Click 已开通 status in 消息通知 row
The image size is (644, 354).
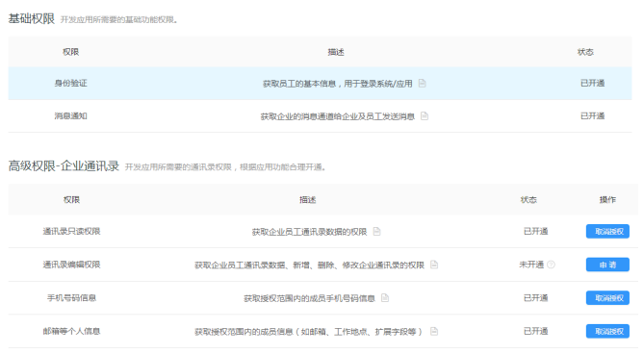pos(592,116)
